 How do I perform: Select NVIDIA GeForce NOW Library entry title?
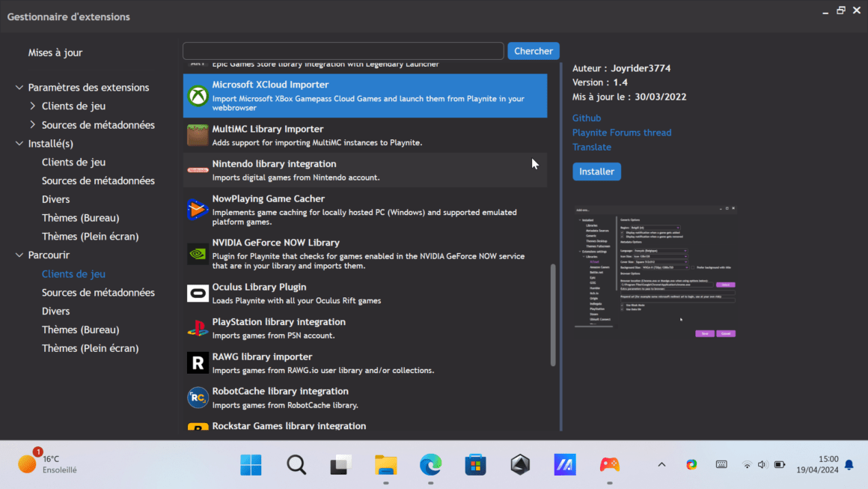pos(275,243)
